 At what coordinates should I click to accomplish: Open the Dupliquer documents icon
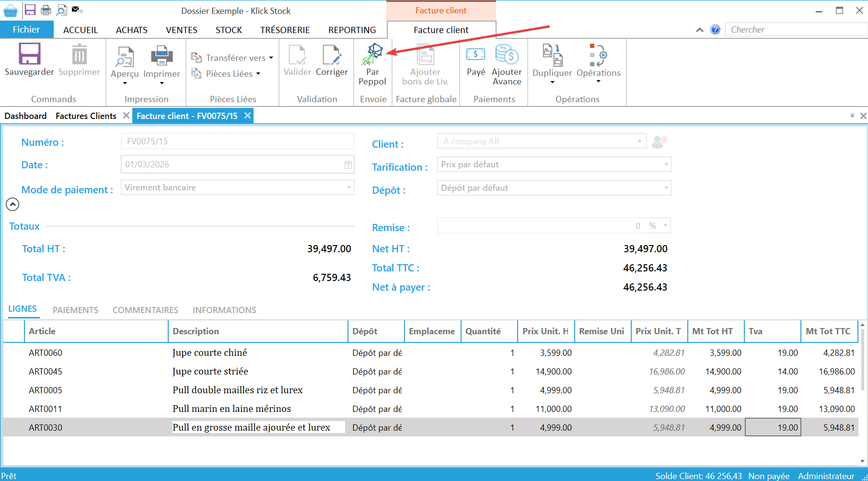(x=552, y=55)
